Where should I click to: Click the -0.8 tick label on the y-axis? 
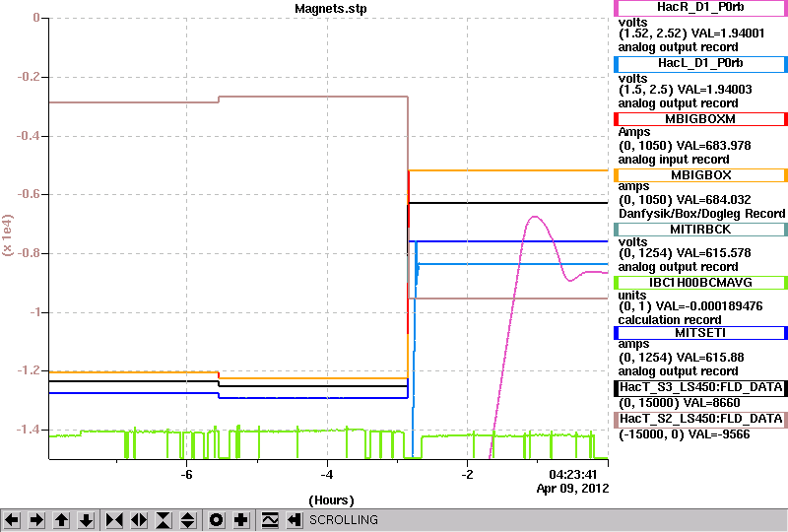point(29,253)
